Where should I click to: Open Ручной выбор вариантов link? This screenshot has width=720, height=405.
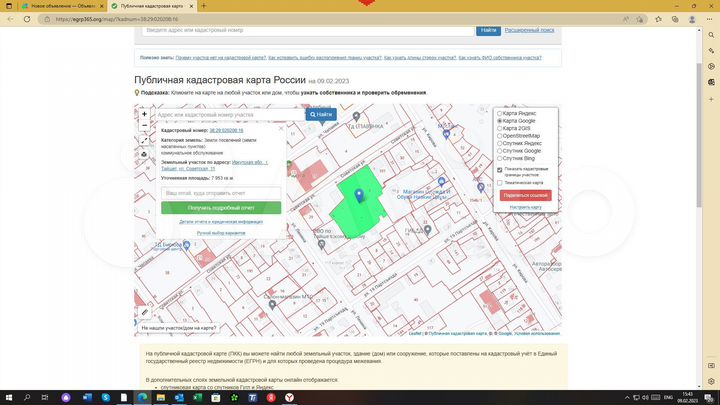click(221, 233)
